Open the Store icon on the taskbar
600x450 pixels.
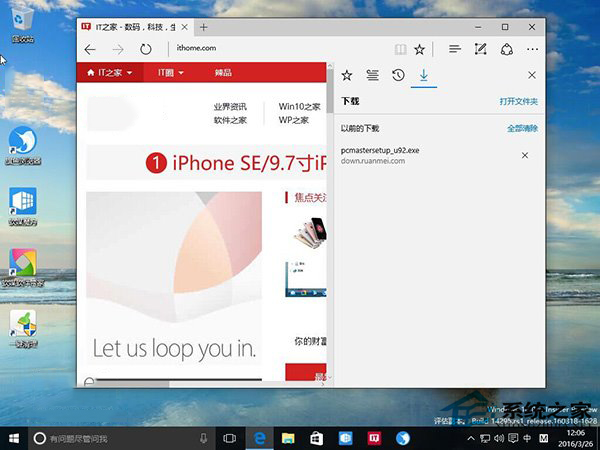(x=316, y=439)
